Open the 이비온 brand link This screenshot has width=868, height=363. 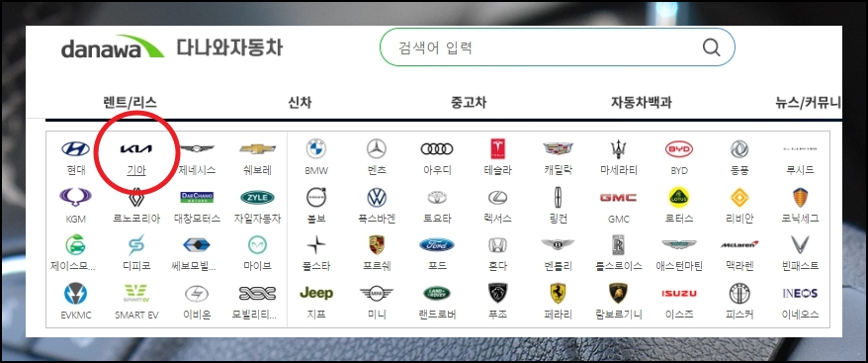197,315
